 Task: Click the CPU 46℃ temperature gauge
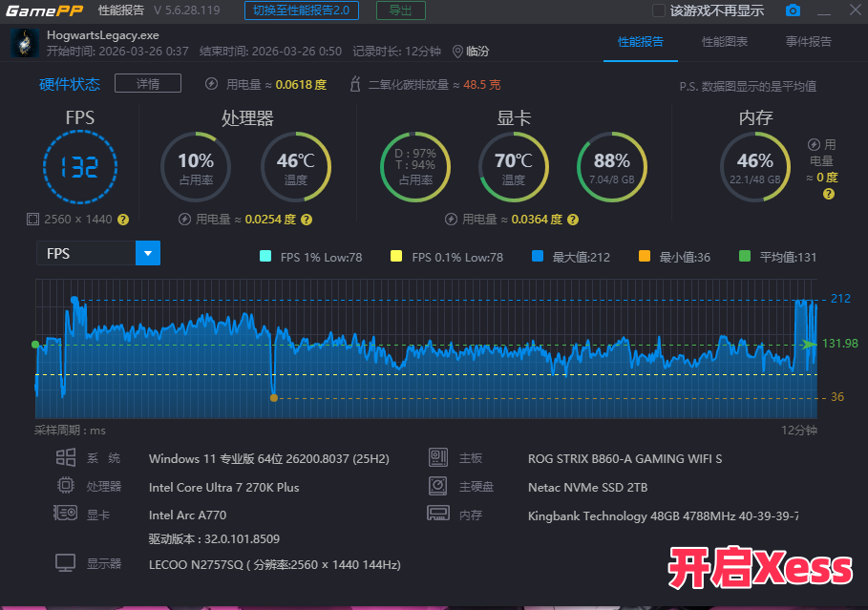coord(296,167)
